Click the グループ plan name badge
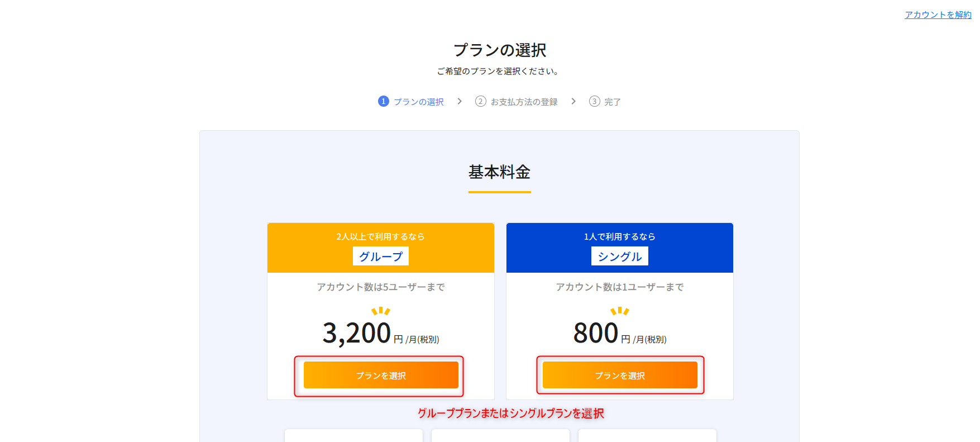 (x=381, y=256)
